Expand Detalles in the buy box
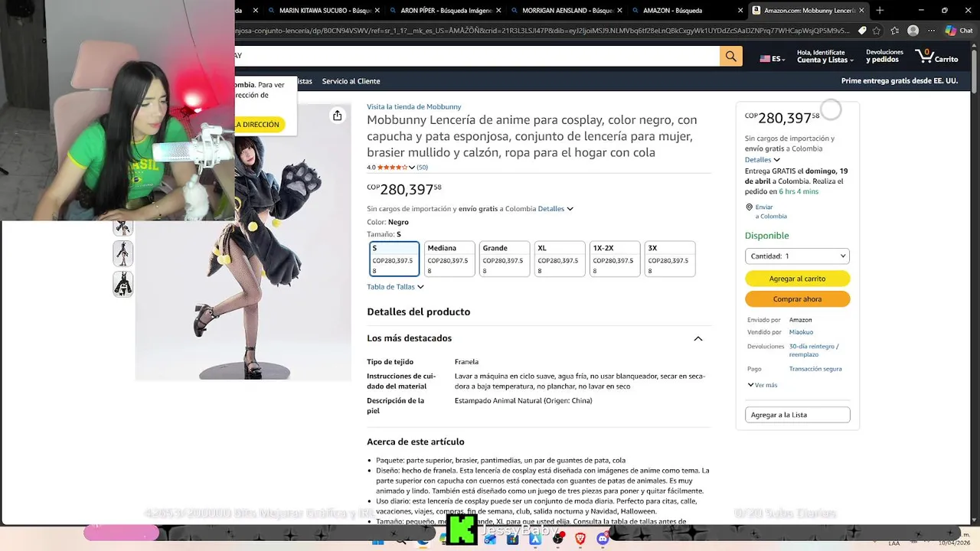The image size is (980, 551). pyautogui.click(x=763, y=160)
